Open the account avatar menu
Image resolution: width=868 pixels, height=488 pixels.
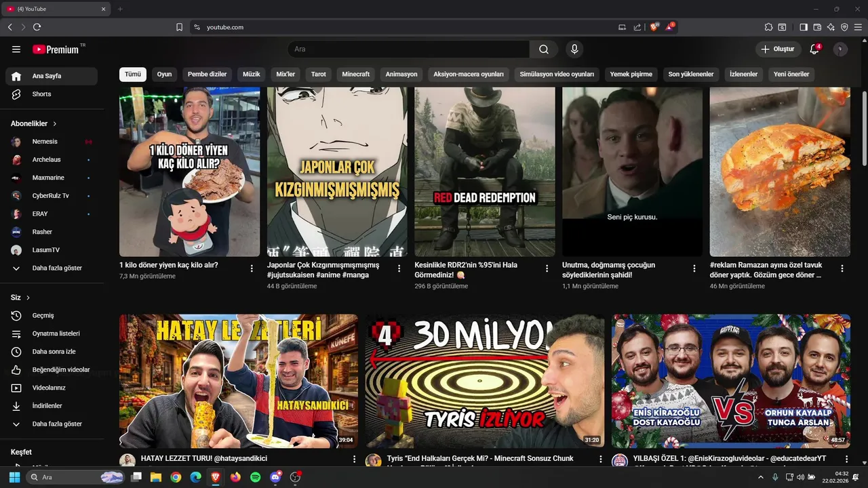tap(840, 49)
